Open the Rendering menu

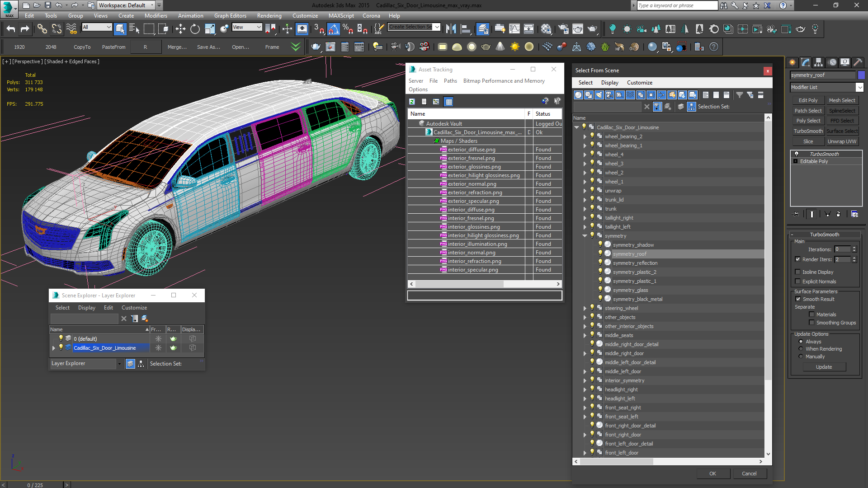(x=269, y=16)
